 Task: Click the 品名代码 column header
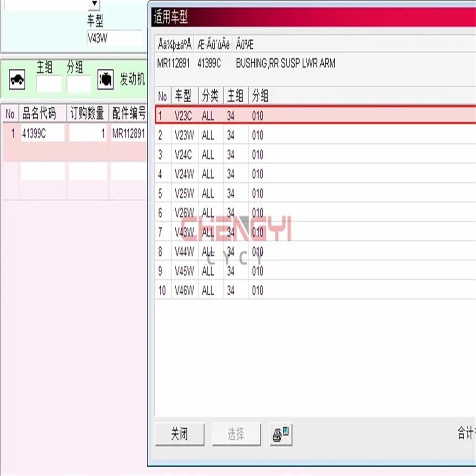42,113
